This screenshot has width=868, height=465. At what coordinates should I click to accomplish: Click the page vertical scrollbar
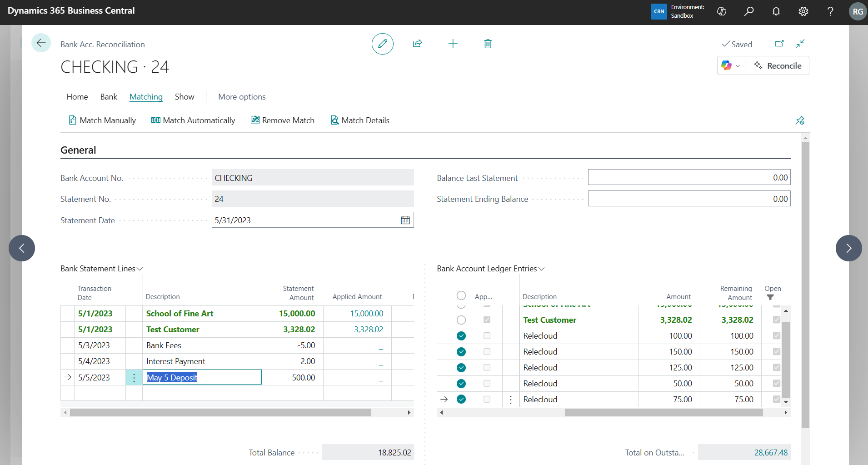click(x=805, y=285)
